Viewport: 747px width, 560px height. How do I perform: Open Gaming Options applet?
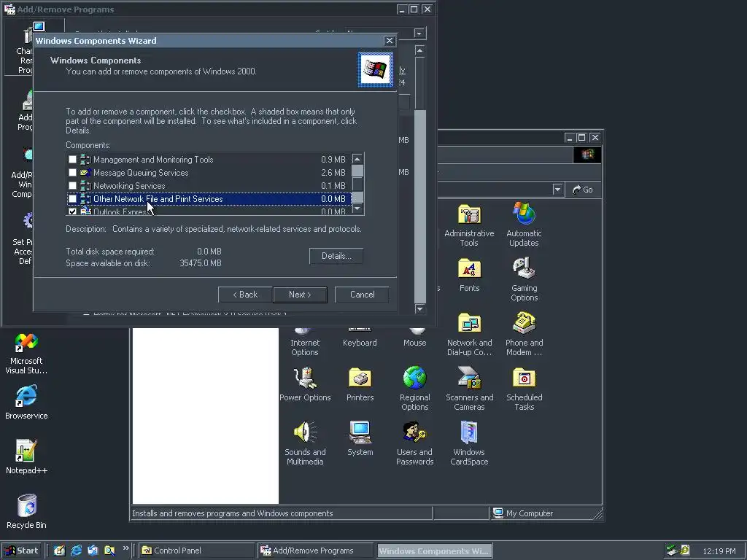click(x=524, y=279)
